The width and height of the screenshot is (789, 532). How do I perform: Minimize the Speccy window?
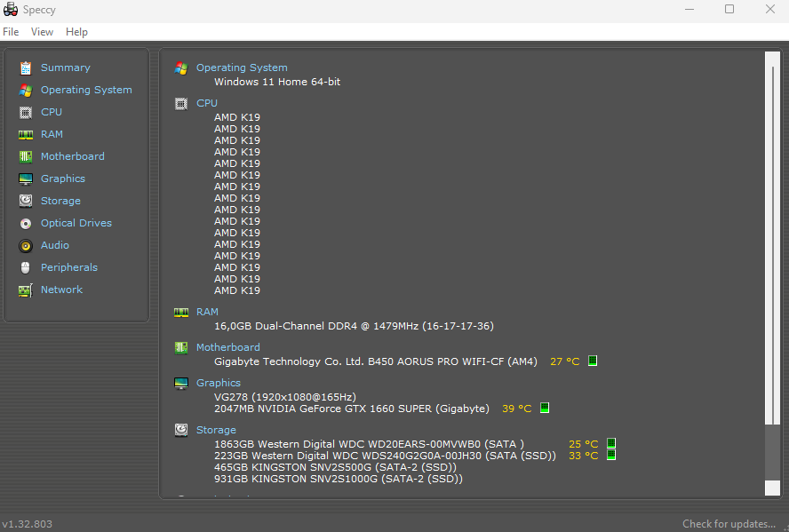pos(689,9)
